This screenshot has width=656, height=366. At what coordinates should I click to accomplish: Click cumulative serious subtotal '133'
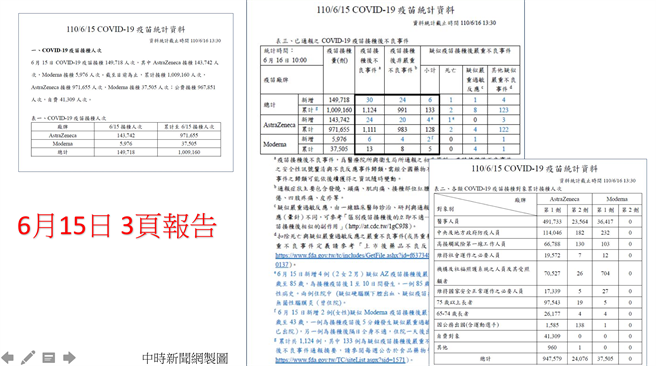coord(430,110)
